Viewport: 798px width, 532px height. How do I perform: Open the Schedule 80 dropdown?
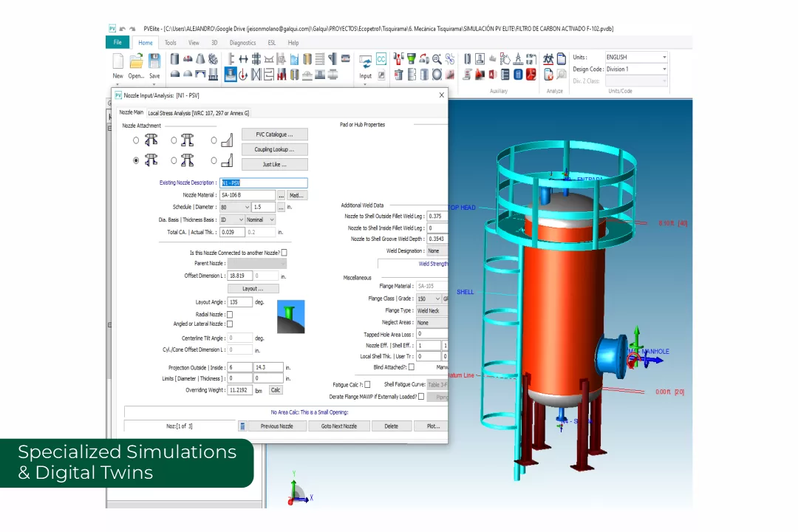pyautogui.click(x=235, y=207)
